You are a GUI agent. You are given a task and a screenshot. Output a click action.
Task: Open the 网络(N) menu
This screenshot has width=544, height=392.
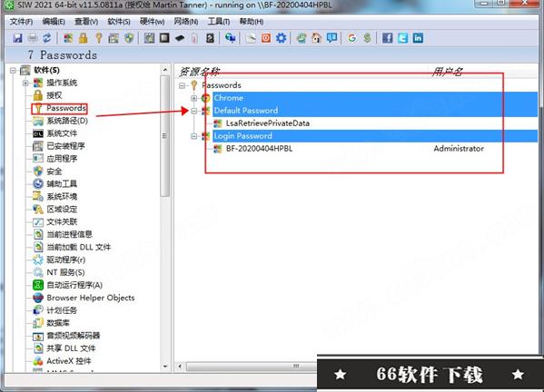click(186, 22)
